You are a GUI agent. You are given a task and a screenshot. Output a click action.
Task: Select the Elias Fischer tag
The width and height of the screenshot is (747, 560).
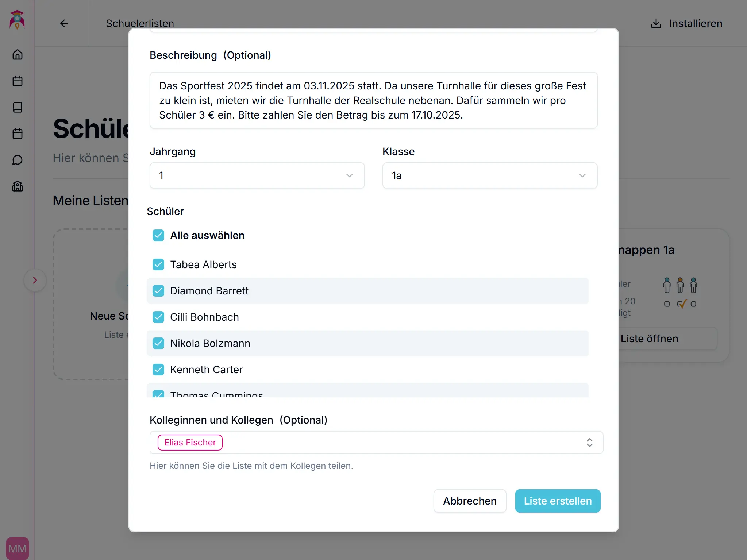pyautogui.click(x=190, y=443)
